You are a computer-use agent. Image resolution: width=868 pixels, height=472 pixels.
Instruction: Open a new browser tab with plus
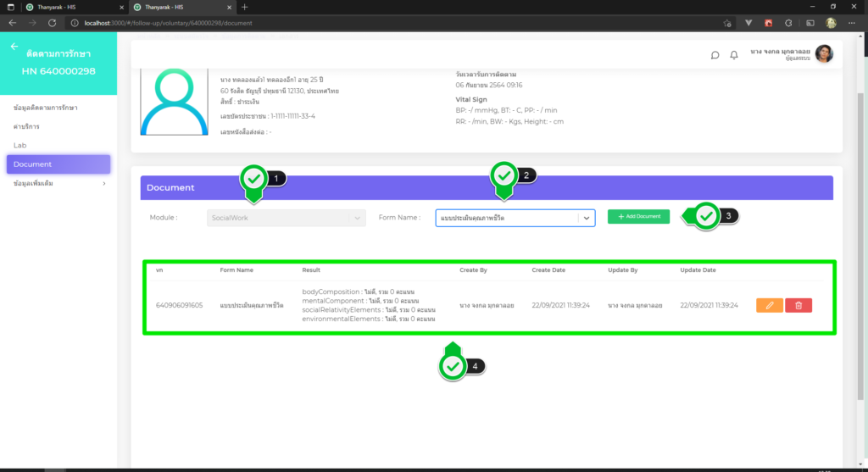point(245,7)
